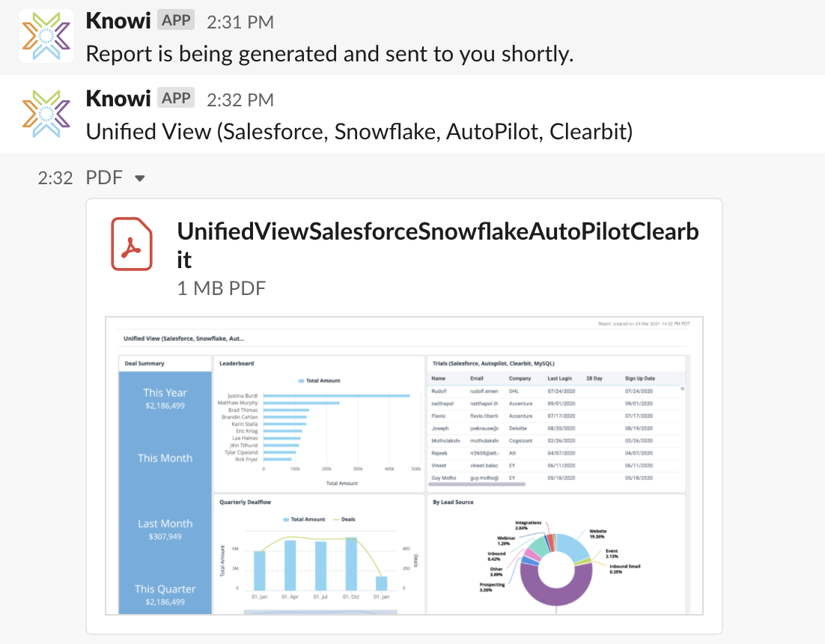Click the Deals legend in Quarterly Dealflow

click(x=344, y=519)
